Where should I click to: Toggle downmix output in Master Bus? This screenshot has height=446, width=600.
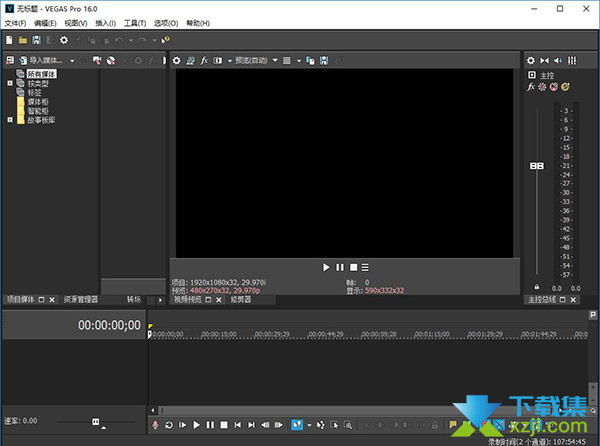[x=545, y=60]
